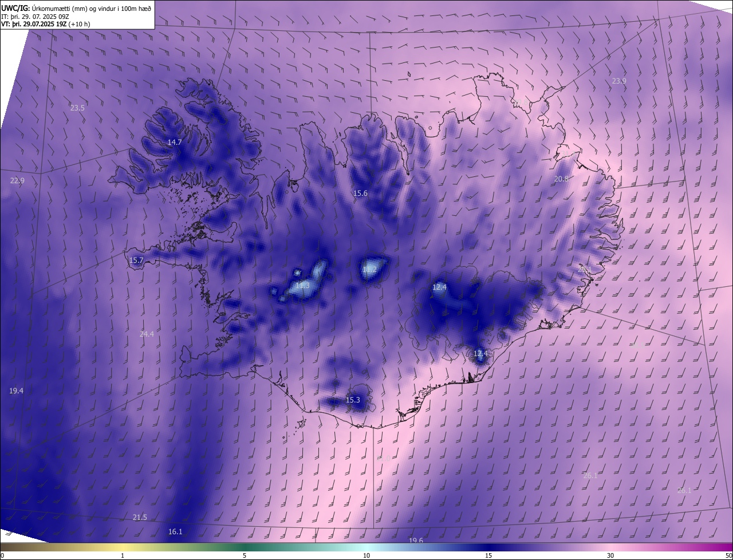Click the '30' tick label on the colorbar
733x560 pixels.
[x=610, y=555]
